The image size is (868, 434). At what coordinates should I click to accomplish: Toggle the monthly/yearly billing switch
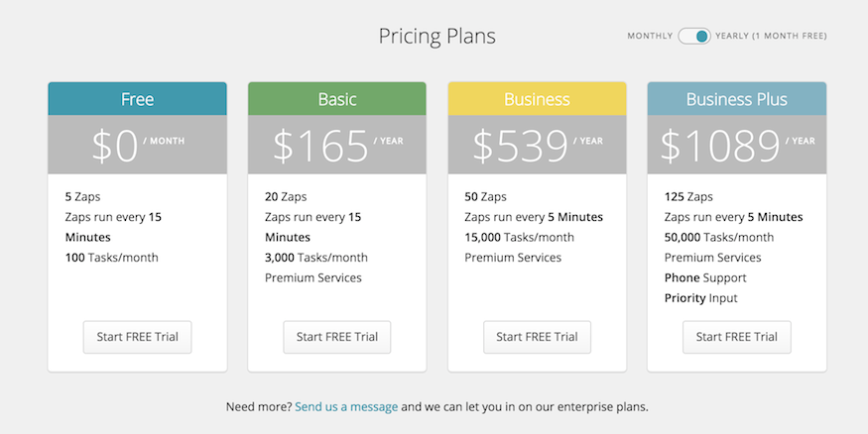(694, 36)
